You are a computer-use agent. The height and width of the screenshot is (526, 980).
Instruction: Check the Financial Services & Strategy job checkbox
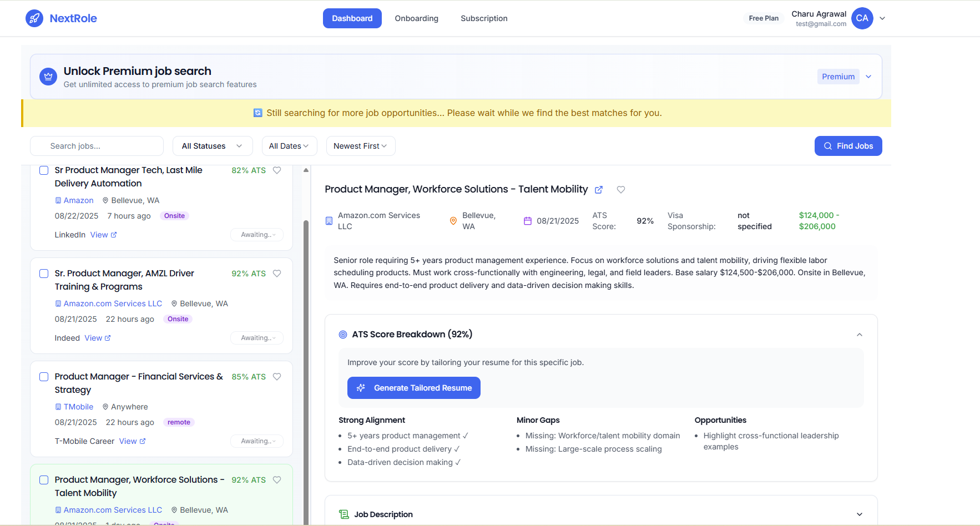coord(44,377)
